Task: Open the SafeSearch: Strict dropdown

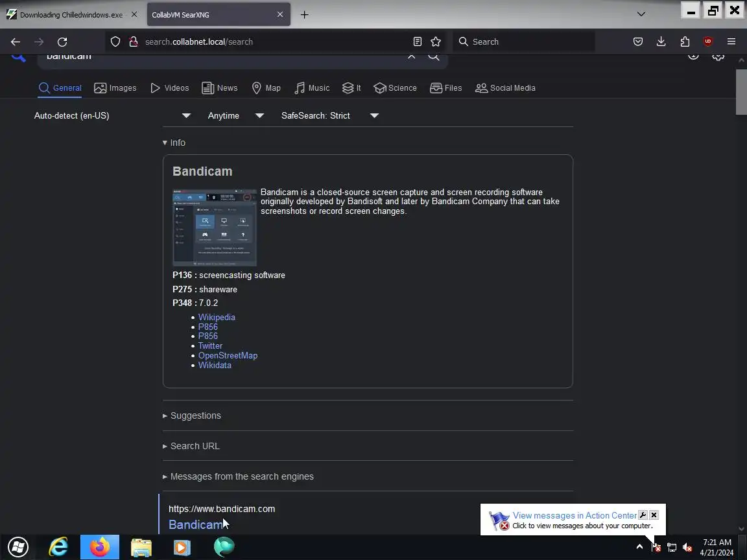Action: tap(329, 116)
